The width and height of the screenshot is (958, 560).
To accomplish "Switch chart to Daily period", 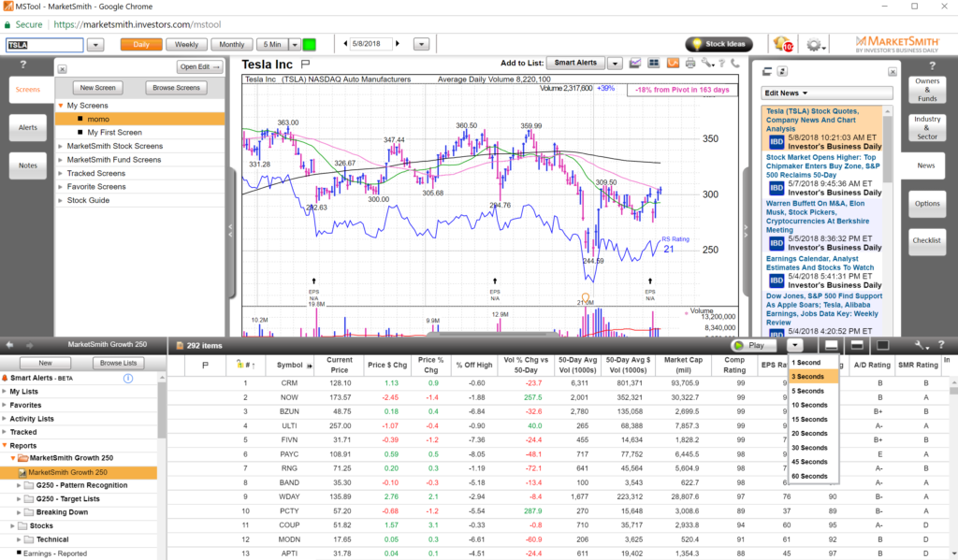I will pos(141,45).
